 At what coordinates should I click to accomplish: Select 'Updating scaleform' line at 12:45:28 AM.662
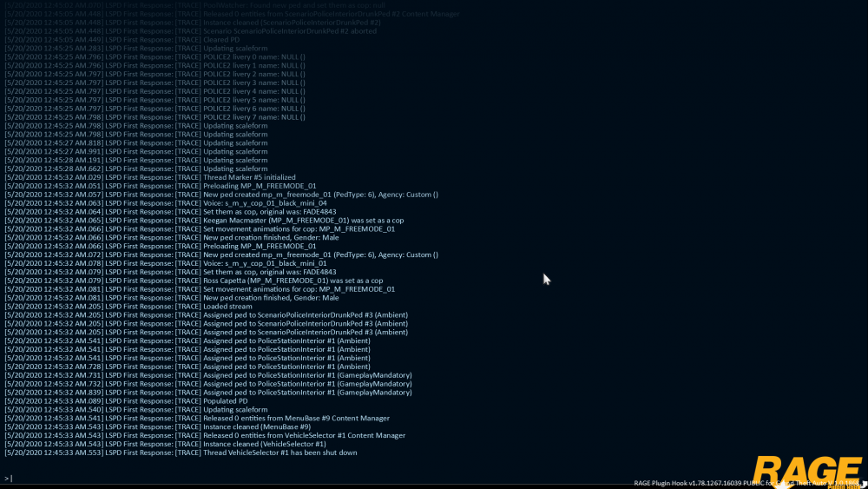(x=136, y=169)
